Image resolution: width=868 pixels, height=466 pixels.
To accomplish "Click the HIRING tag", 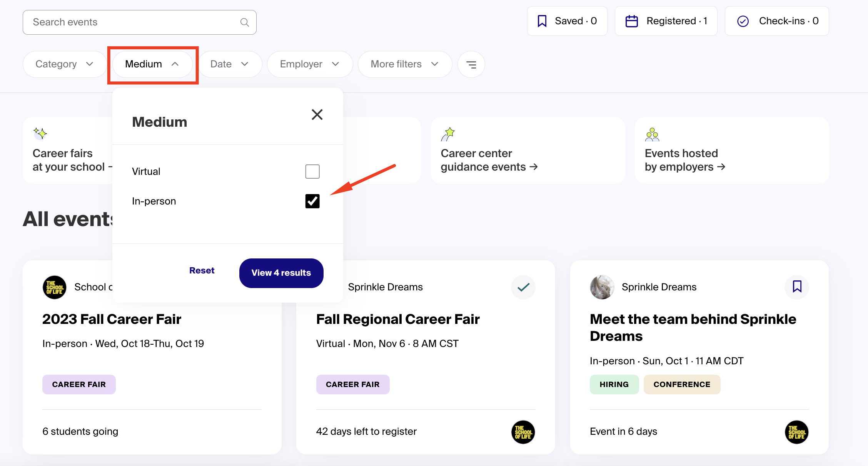I will click(x=614, y=384).
